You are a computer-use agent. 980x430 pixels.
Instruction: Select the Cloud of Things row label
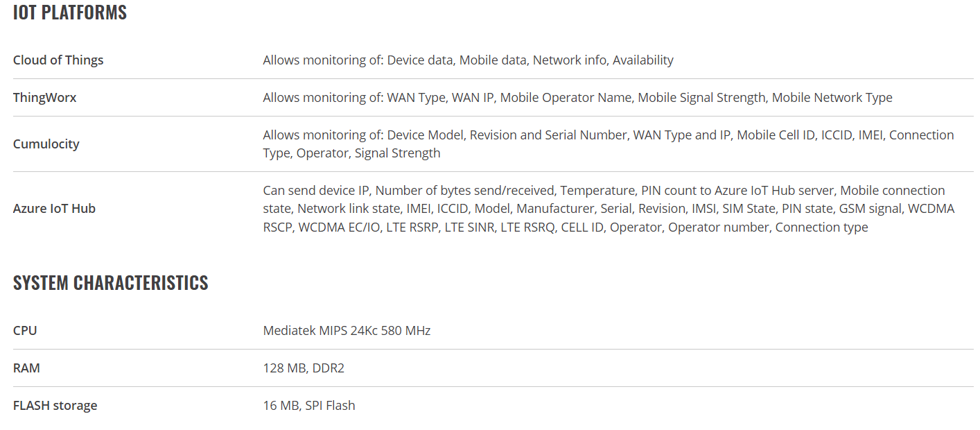[x=58, y=60]
